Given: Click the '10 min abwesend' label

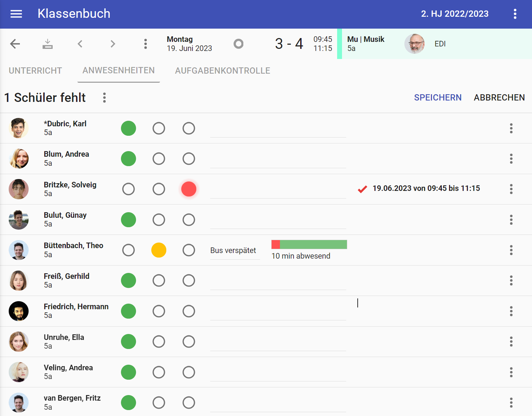Looking at the screenshot, I should [x=301, y=256].
